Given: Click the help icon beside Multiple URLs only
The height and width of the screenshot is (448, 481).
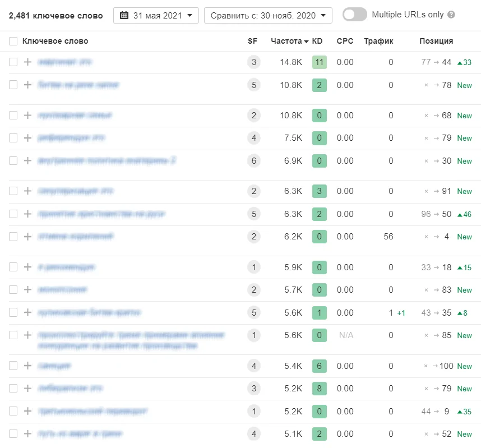Looking at the screenshot, I should pyautogui.click(x=451, y=15).
